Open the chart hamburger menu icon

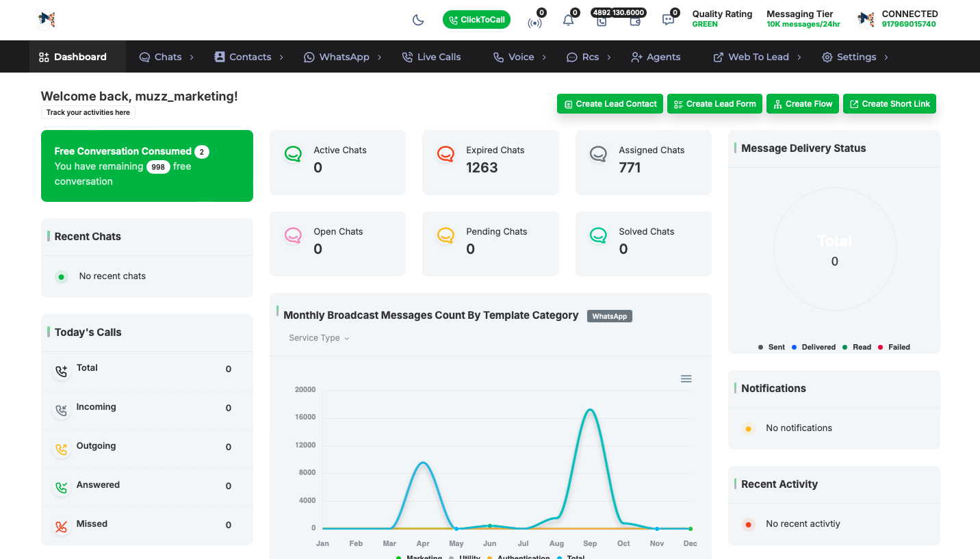pyautogui.click(x=686, y=379)
